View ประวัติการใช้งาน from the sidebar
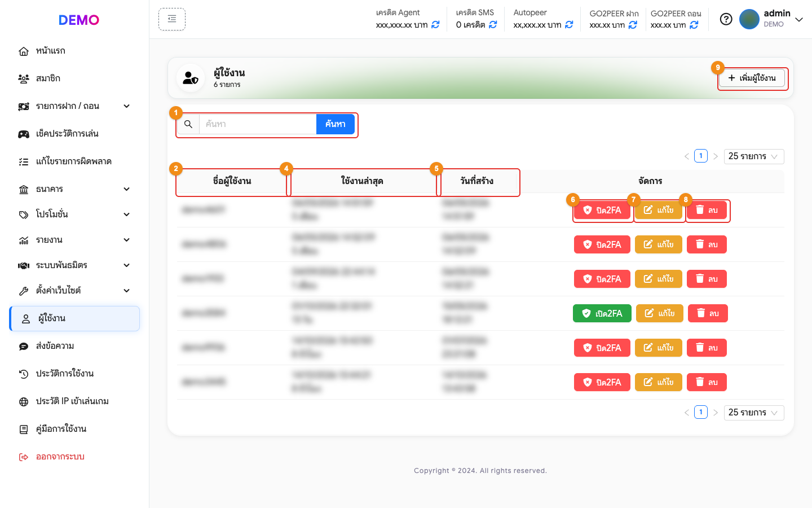Screen dimensions: 812x508 click(74, 374)
